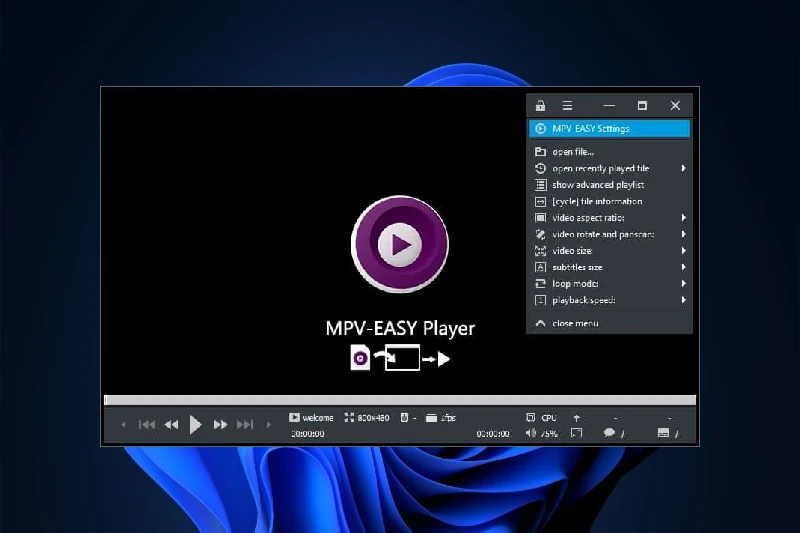Click the small right arrow frame-step button
The height and width of the screenshot is (533, 800).
(x=269, y=424)
